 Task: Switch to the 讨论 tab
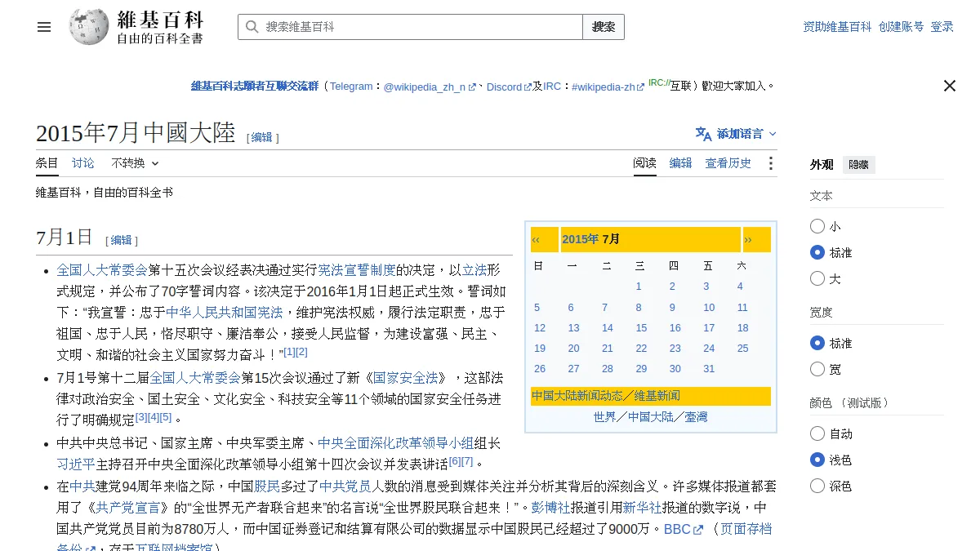click(x=82, y=163)
